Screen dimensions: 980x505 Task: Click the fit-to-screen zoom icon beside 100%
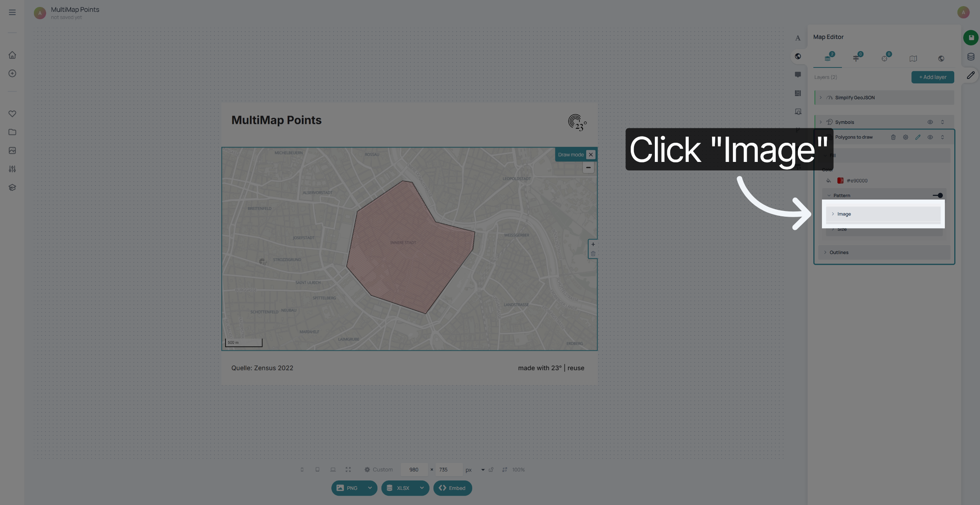point(505,470)
